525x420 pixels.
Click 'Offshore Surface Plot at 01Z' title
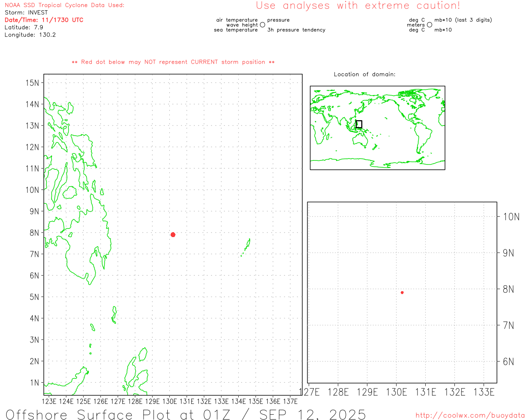[x=118, y=414]
